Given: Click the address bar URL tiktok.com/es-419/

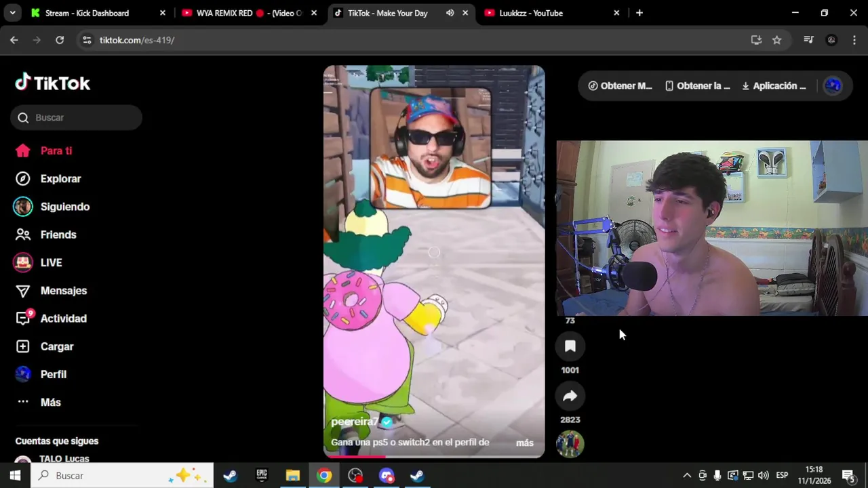Looking at the screenshot, I should point(137,40).
